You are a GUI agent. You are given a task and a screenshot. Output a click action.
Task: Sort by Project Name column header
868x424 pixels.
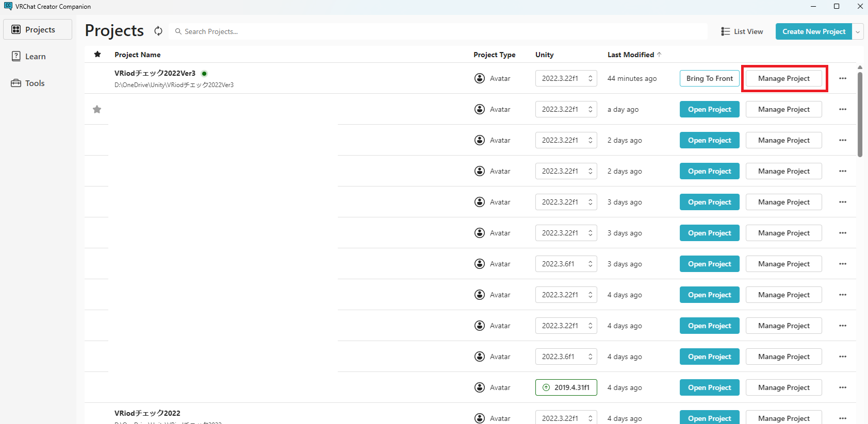tap(137, 55)
